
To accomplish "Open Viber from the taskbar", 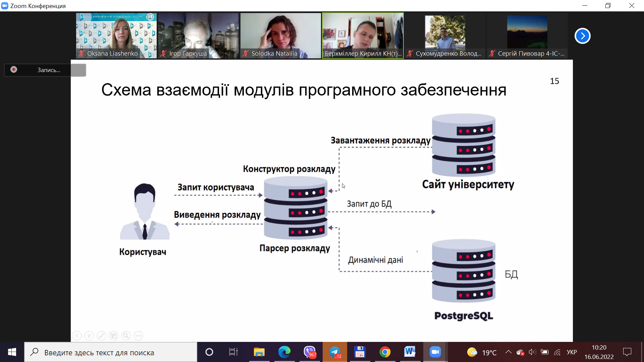I will click(x=309, y=352).
